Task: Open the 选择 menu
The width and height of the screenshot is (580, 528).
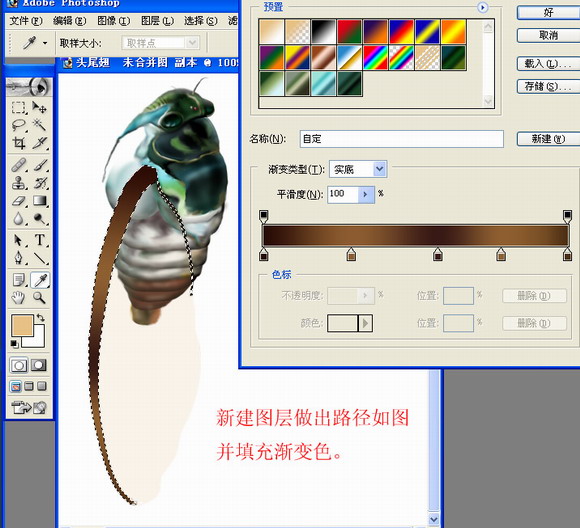Action: click(x=201, y=21)
